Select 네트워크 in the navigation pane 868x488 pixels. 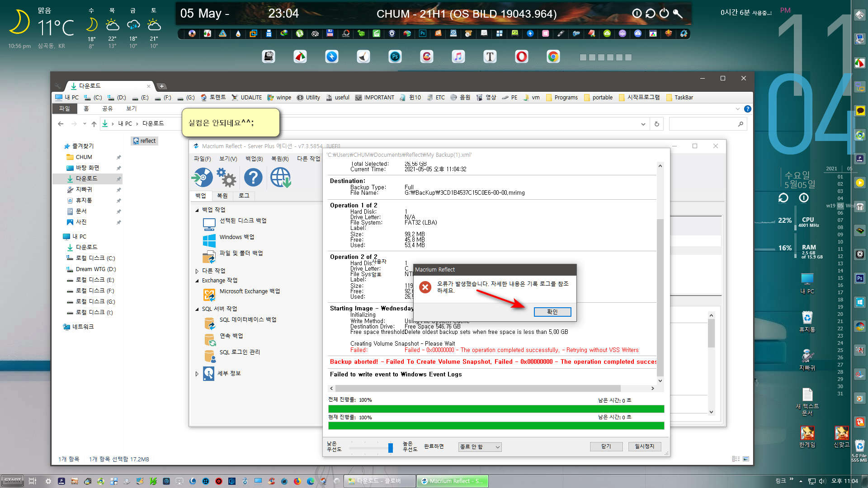(83, 327)
